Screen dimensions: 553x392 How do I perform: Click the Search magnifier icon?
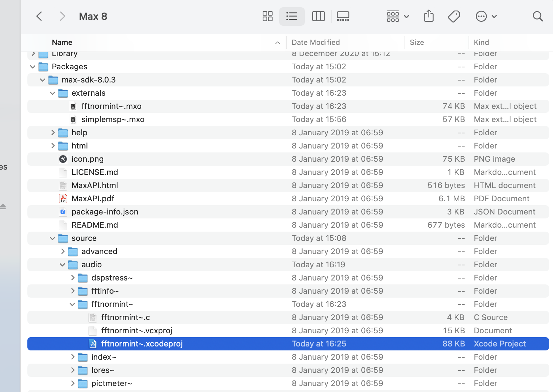click(537, 16)
